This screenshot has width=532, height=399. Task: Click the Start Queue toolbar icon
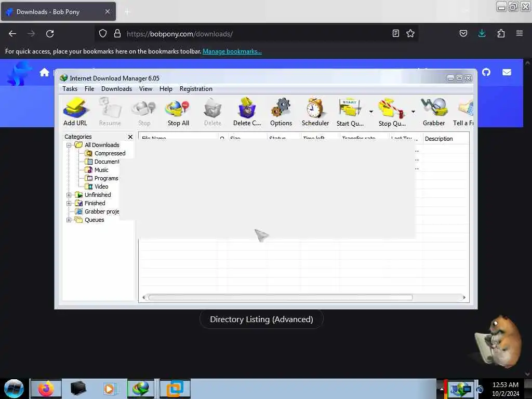(350, 112)
